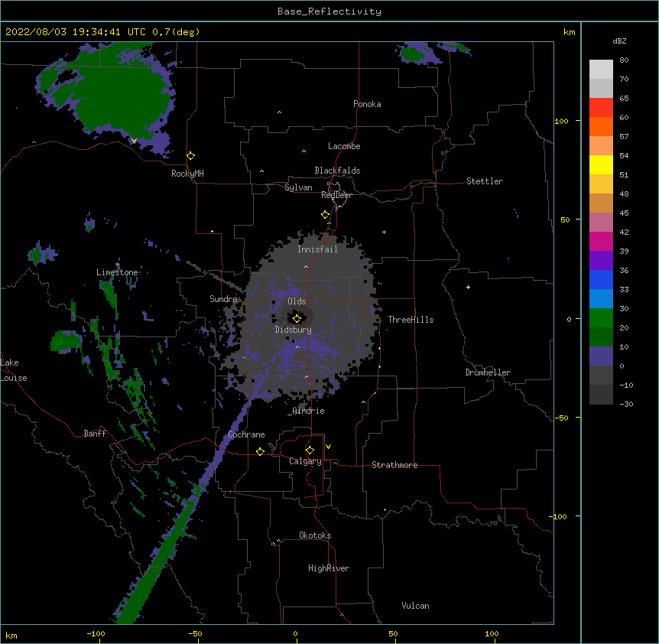The image size is (659, 644).
Task: Click the Limestone label
Action: point(117,272)
